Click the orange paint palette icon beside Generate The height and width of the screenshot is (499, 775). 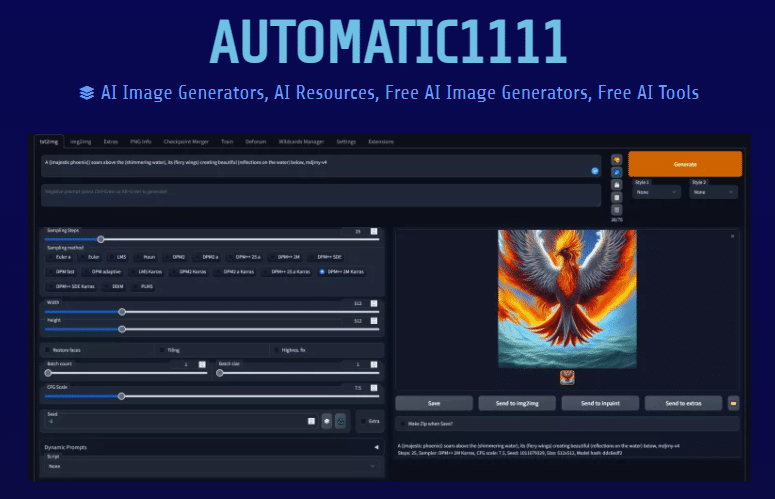tap(616, 160)
